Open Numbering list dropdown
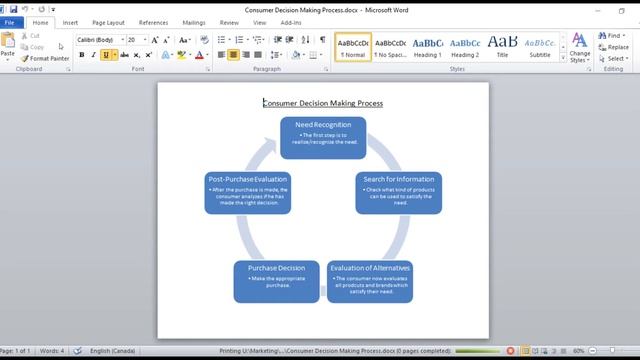Image resolution: width=640 pixels, height=360 pixels. pyautogui.click(x=248, y=40)
